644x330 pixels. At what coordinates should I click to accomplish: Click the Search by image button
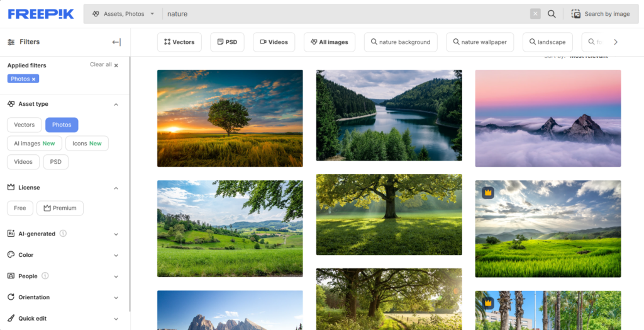(x=601, y=14)
